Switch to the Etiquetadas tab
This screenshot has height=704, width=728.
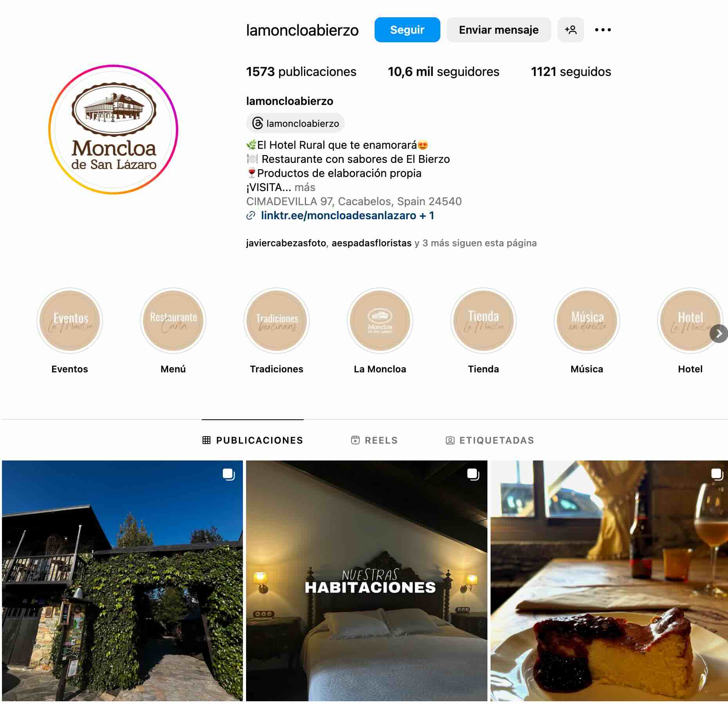point(490,440)
